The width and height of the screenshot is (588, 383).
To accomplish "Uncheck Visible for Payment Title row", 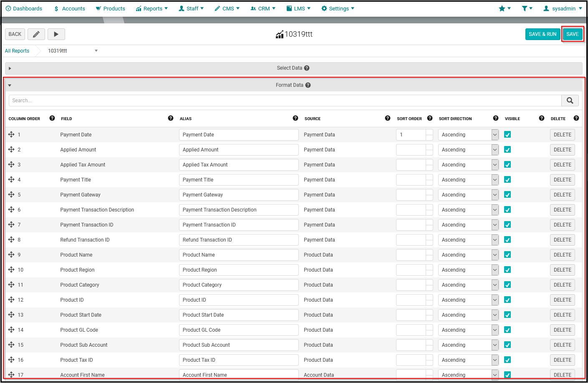I will click(507, 179).
